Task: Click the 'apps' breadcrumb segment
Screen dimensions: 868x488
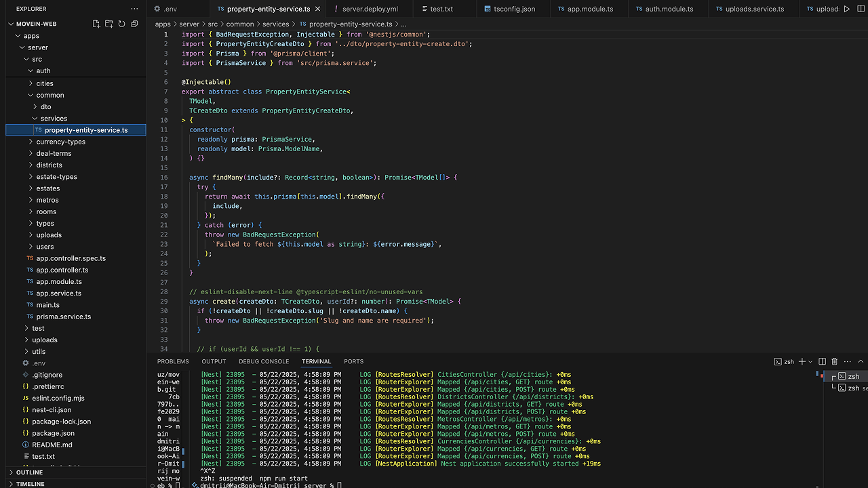Action: coord(163,24)
